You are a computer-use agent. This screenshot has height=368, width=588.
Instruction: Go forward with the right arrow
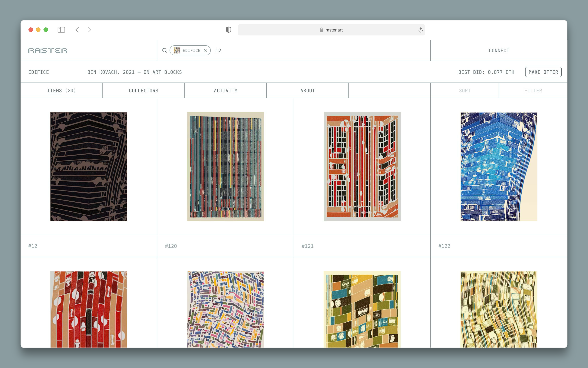coord(89,30)
